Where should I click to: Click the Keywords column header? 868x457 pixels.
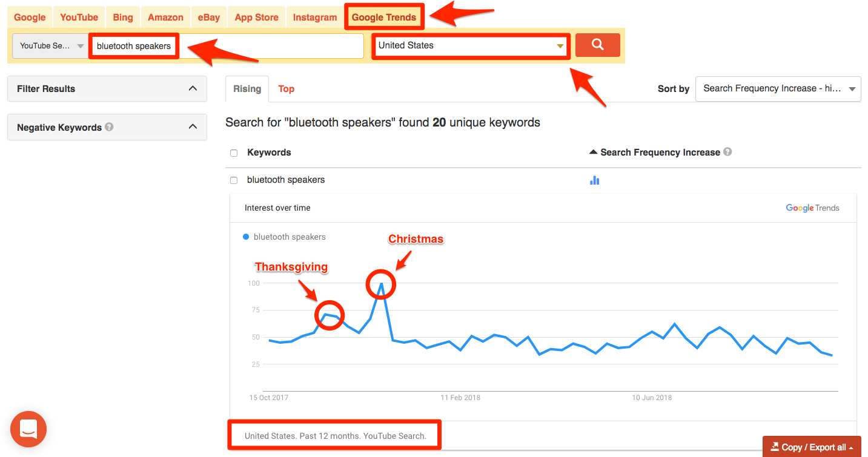tap(269, 153)
